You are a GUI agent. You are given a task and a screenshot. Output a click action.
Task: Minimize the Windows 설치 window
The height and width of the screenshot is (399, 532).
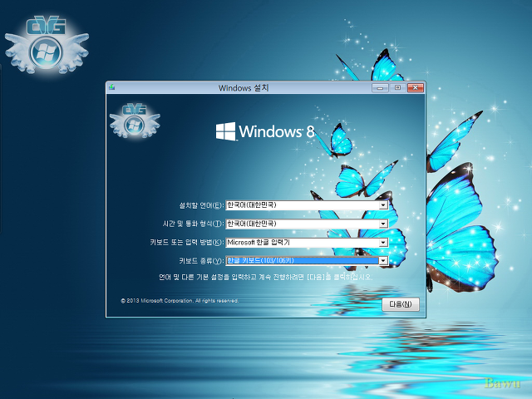(x=380, y=88)
